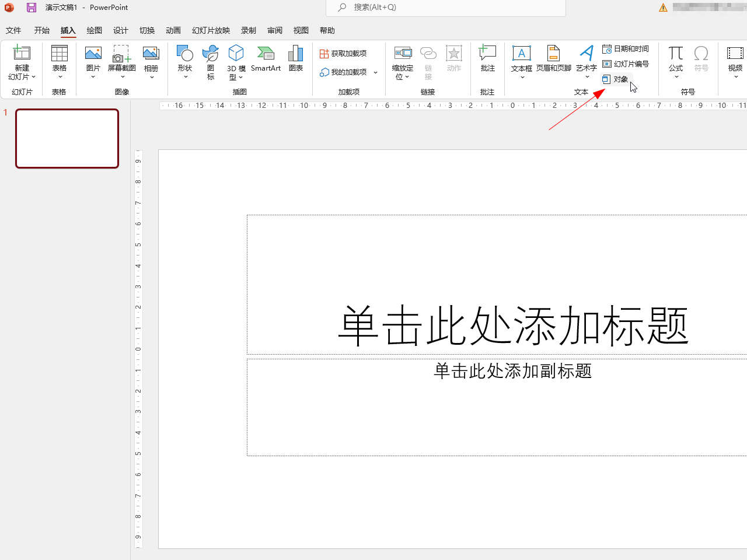Screen dimensions: 747x560
Task: Click the Object (对象) button
Action: (x=616, y=79)
